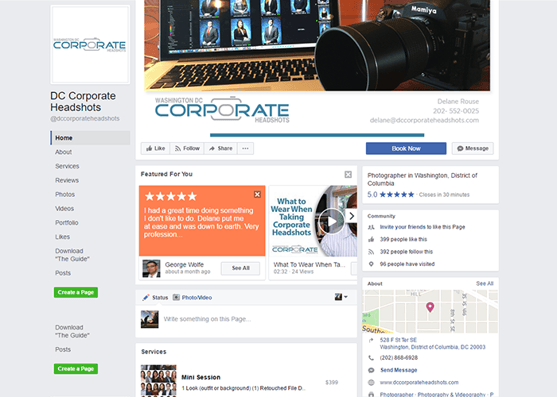Select the Status pencil option
557x397 pixels.
click(155, 298)
